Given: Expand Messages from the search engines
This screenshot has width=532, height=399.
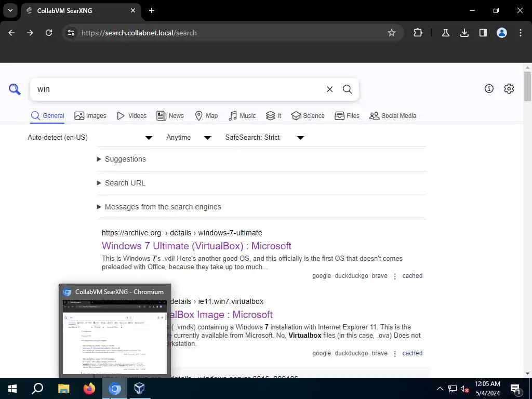Looking at the screenshot, I should point(159,207).
